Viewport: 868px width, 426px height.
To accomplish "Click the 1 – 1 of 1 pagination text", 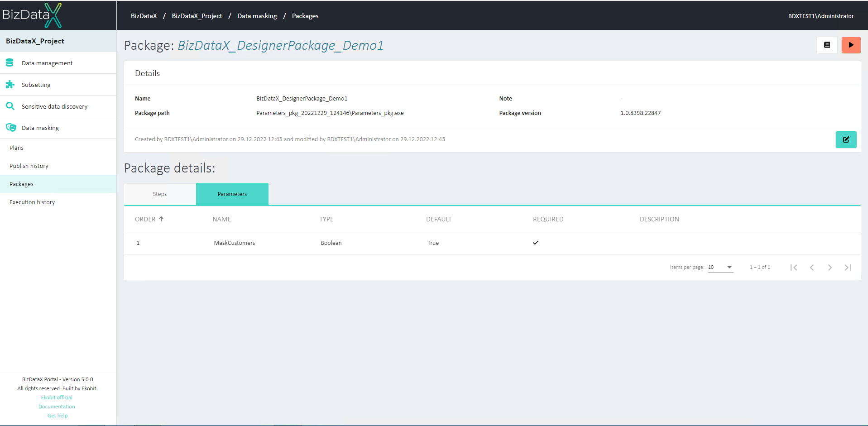I will coord(760,268).
